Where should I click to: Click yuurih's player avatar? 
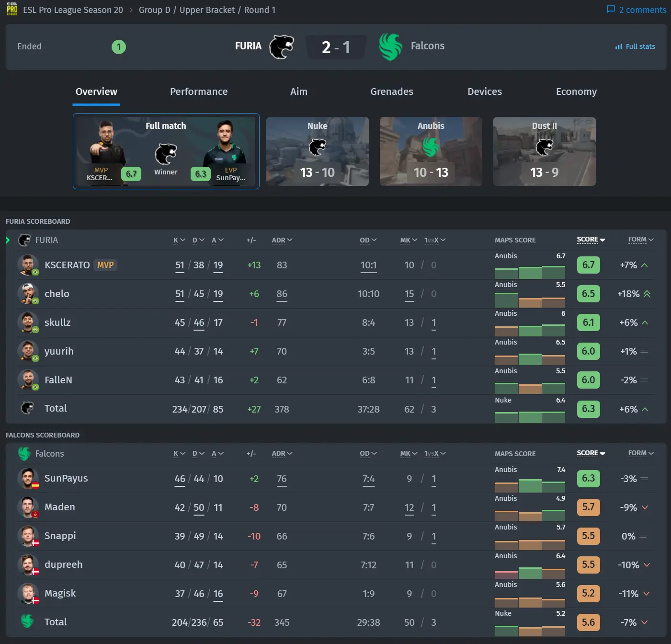(28, 351)
